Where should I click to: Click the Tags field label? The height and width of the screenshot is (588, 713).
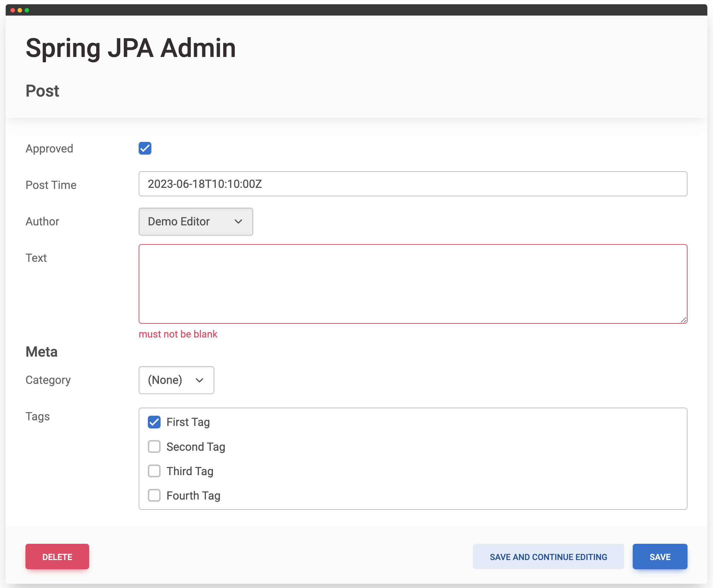tap(37, 416)
